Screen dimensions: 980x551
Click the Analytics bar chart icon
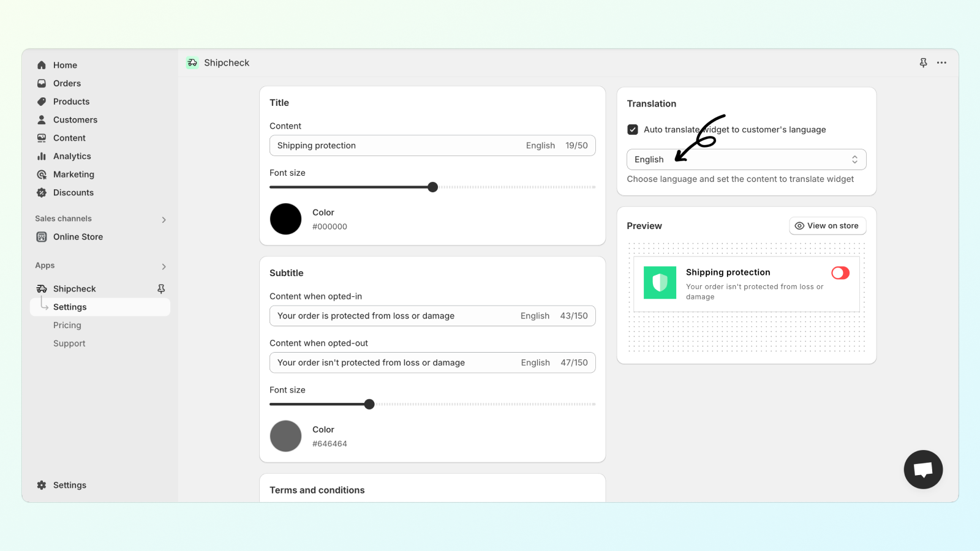coord(42,156)
